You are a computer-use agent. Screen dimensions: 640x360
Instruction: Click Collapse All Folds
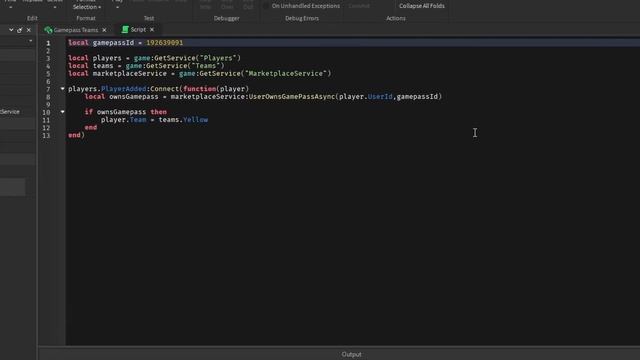(422, 6)
